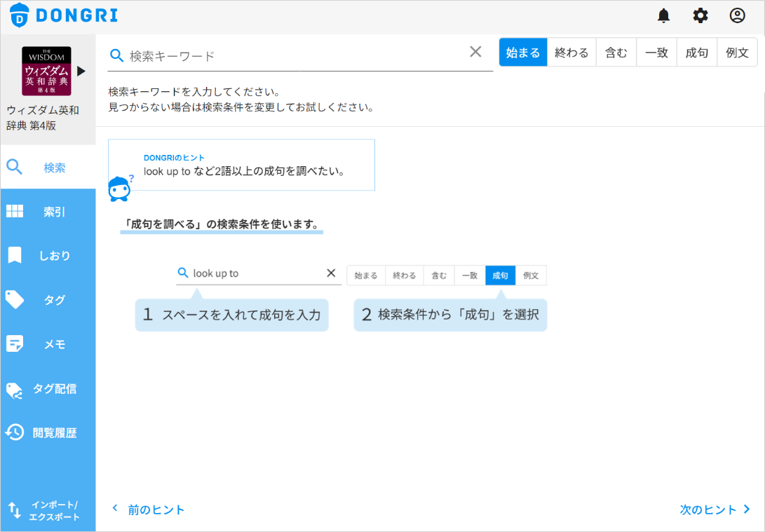
Task: Clear the search keyword with the X
Action: tap(475, 52)
